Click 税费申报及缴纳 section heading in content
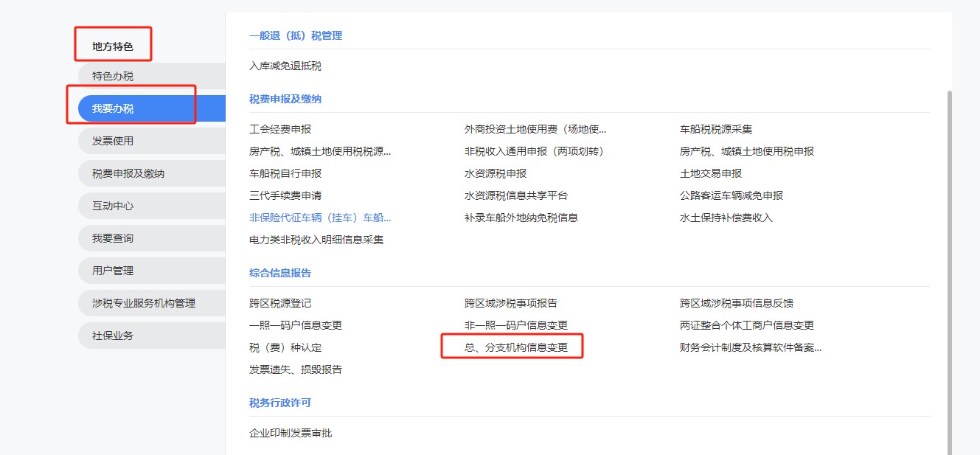 click(x=285, y=99)
